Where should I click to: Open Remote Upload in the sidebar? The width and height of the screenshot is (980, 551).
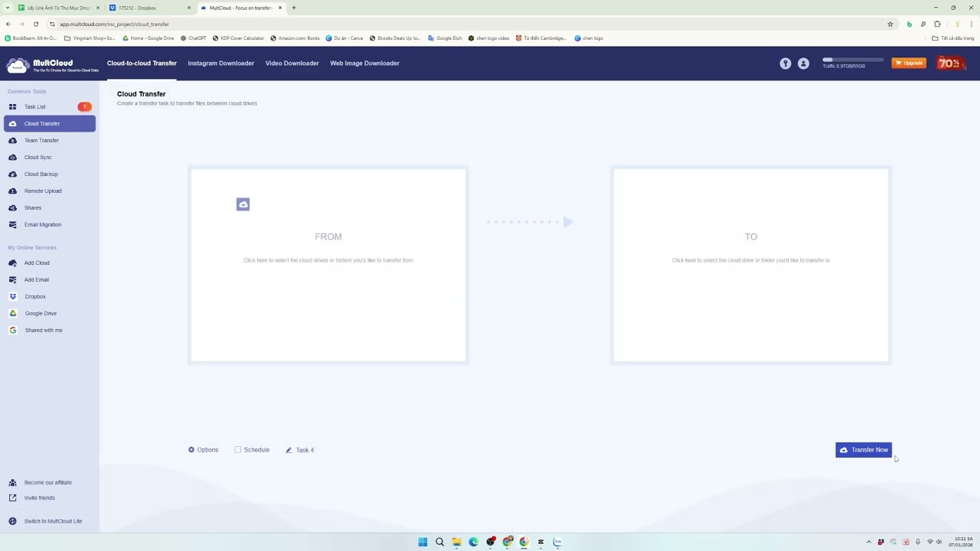click(x=49, y=191)
